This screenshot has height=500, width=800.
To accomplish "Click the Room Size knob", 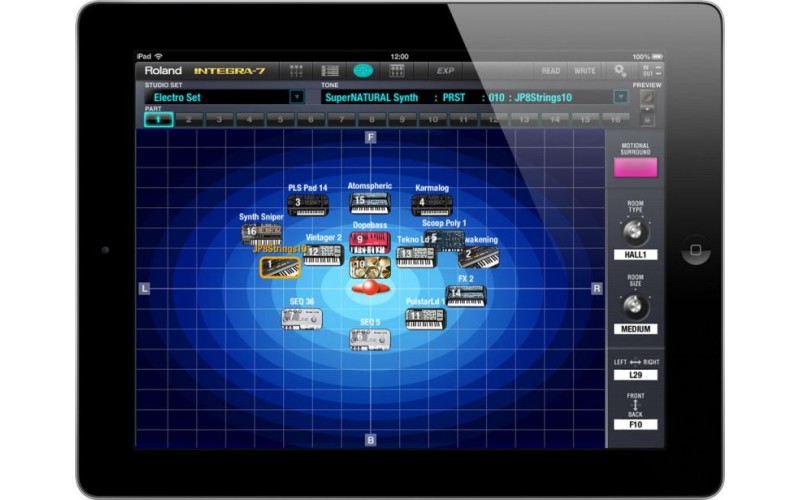I will click(636, 306).
